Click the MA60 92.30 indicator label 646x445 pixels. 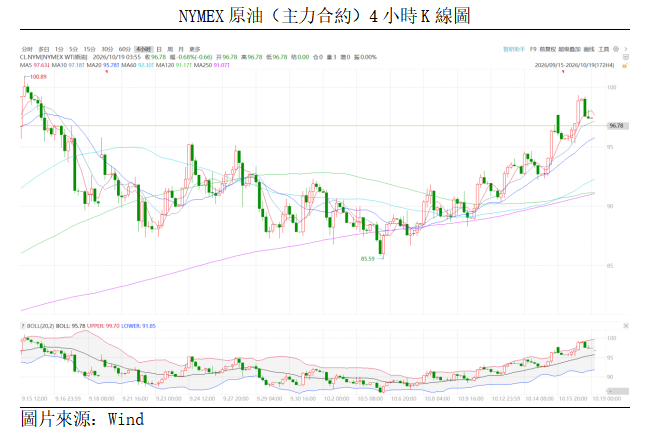[x=138, y=65]
